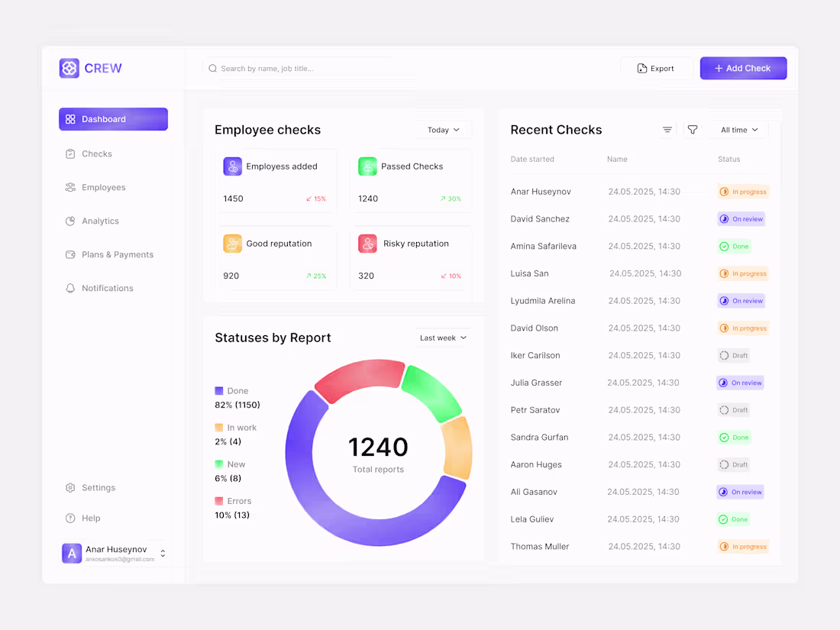Click the Help question mark icon

coord(71,518)
